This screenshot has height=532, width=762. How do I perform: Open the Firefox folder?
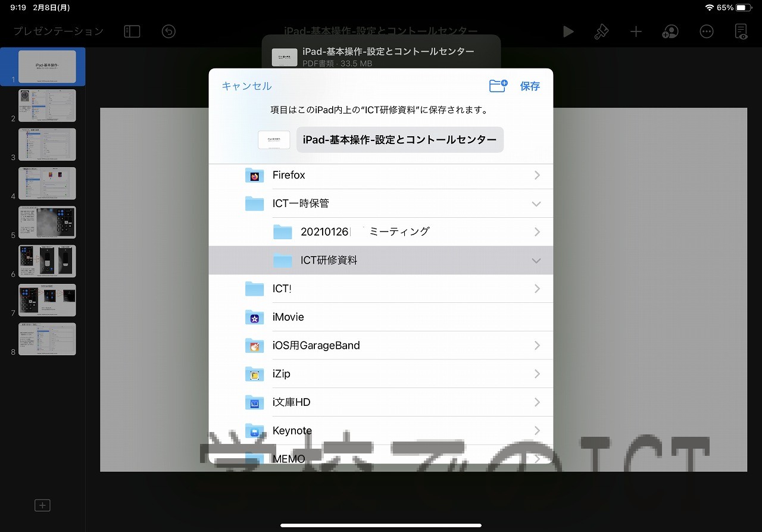click(381, 176)
